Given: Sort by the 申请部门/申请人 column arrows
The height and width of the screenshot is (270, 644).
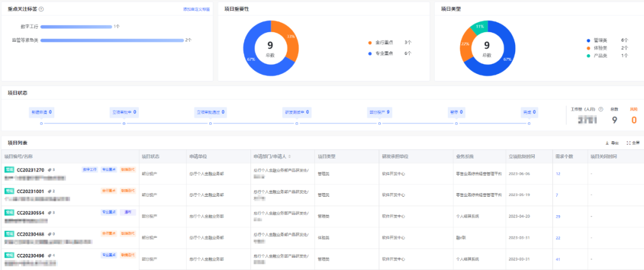Looking at the screenshot, I should 290,156.
